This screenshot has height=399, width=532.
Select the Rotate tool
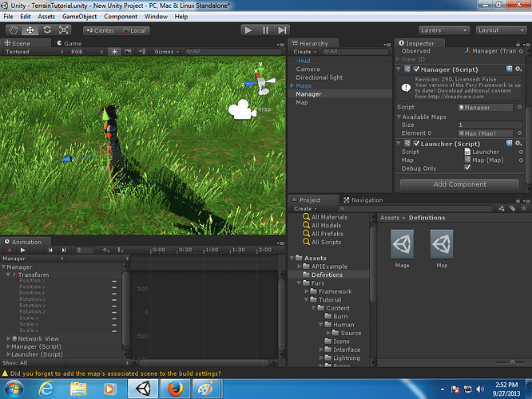(x=47, y=30)
